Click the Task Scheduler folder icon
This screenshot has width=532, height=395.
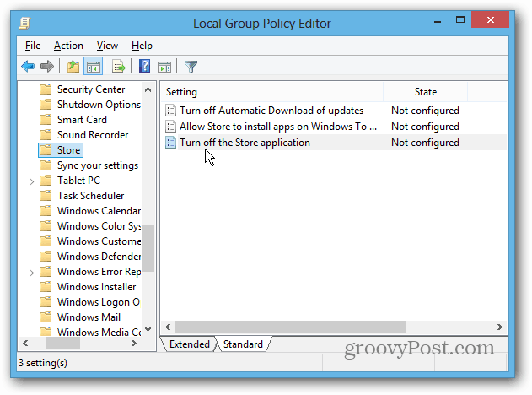pos(46,196)
